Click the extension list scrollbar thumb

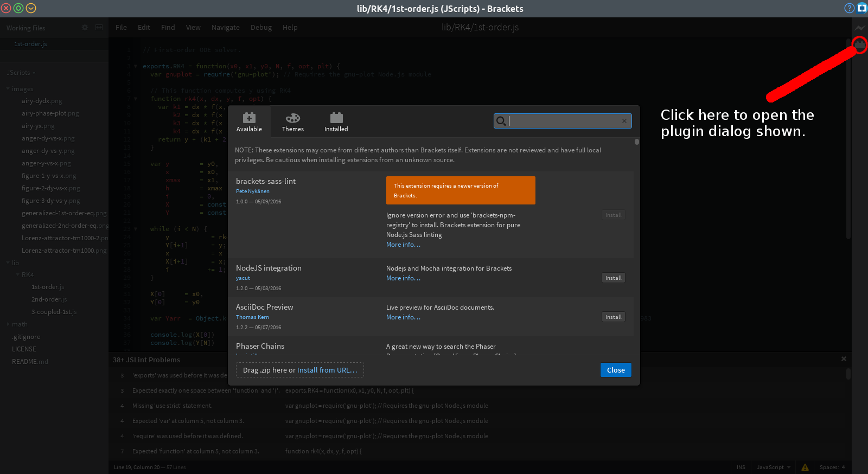pyautogui.click(x=636, y=142)
